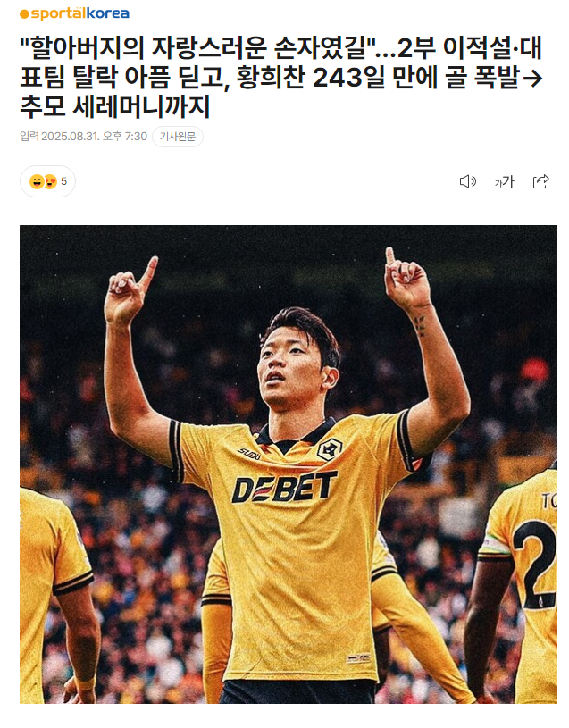Click the sportalkorea logo
The width and height of the screenshot is (569, 728).
74,13
